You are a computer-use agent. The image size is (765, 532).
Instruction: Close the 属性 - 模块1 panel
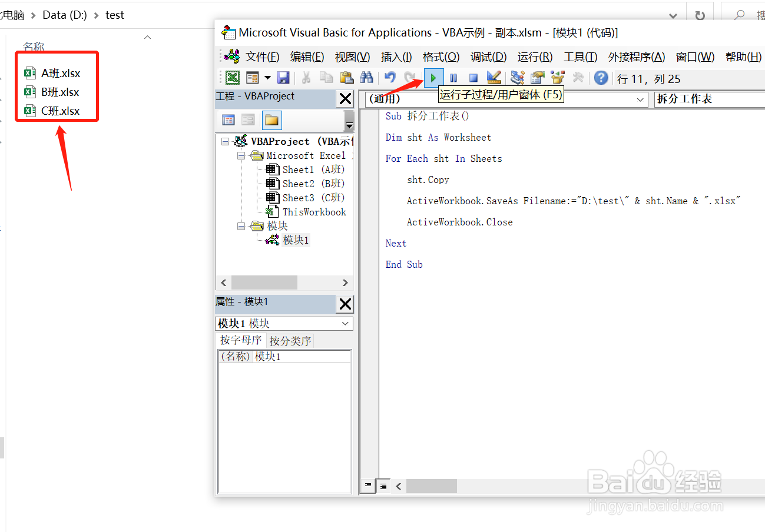[x=345, y=304]
